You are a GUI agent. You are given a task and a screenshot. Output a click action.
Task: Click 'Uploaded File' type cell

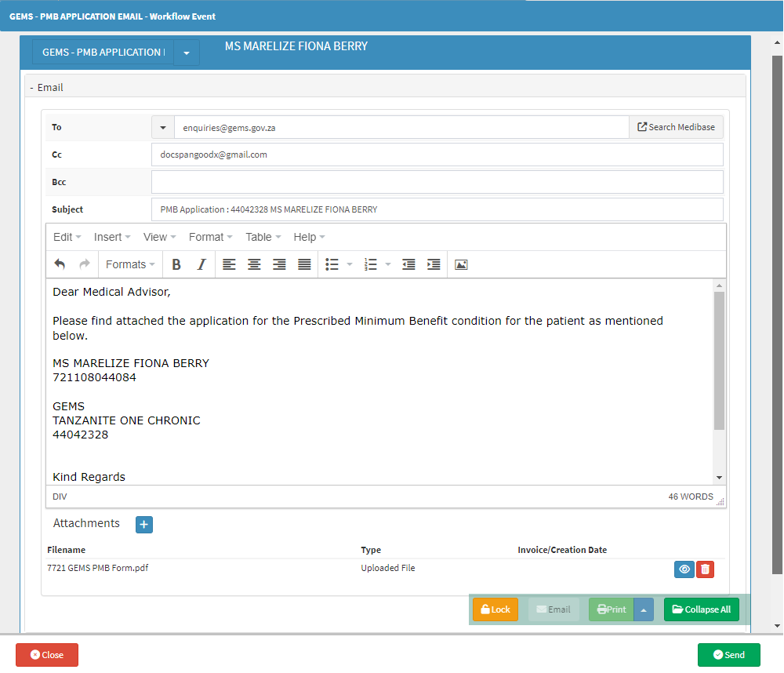(388, 568)
